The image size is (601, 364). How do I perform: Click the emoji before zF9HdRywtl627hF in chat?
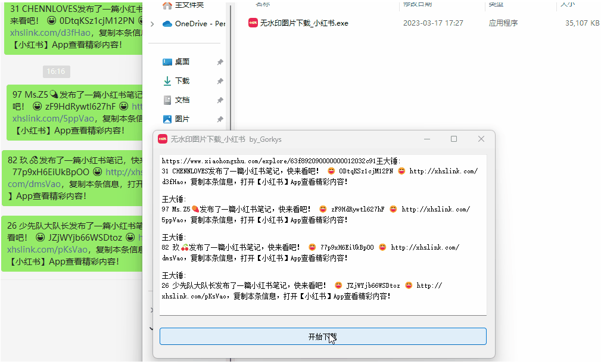(37, 106)
